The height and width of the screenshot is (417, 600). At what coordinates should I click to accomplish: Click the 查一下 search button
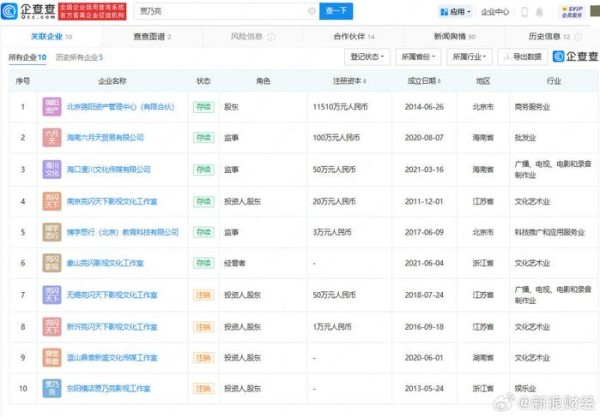tap(336, 11)
